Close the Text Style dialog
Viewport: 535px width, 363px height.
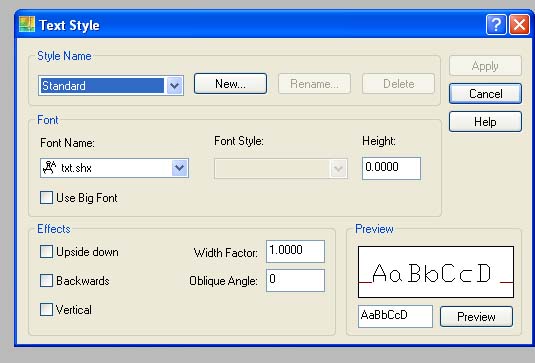pos(519,25)
